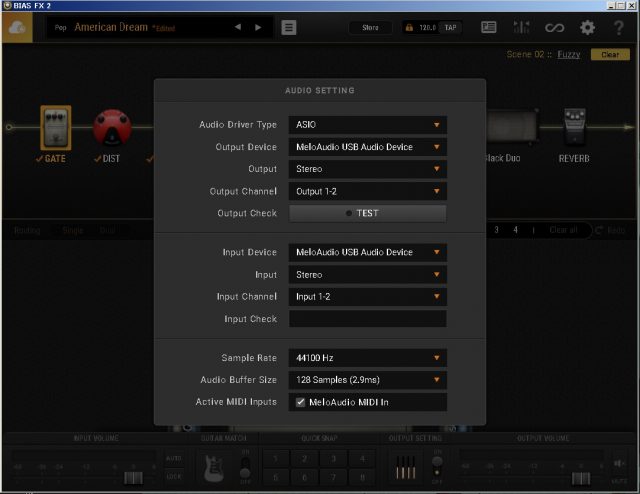Expand the Input Device dropdown
640x494 pixels.
coord(367,252)
